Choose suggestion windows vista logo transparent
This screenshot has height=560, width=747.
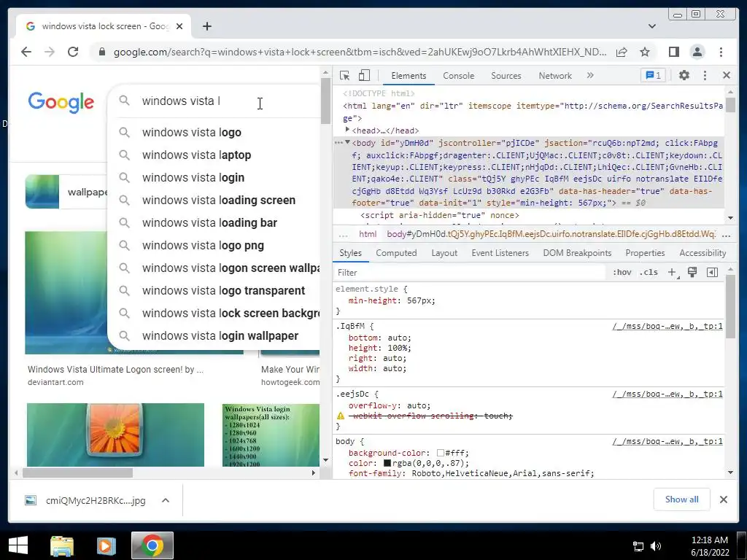[x=223, y=290]
